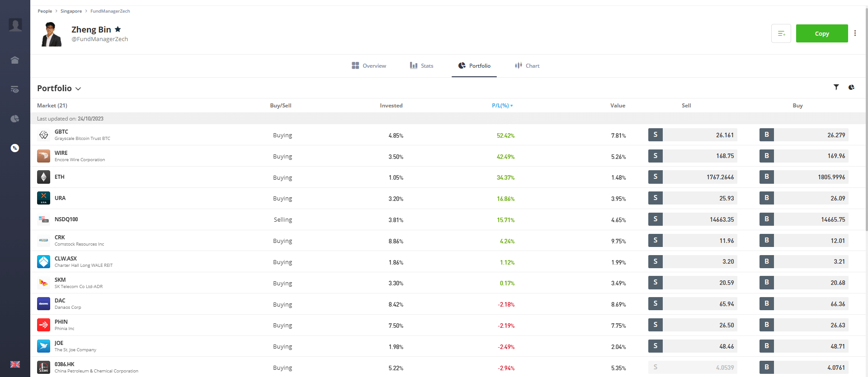
Task: Buy 0386.HK at 4.0761
Action: [x=804, y=368]
